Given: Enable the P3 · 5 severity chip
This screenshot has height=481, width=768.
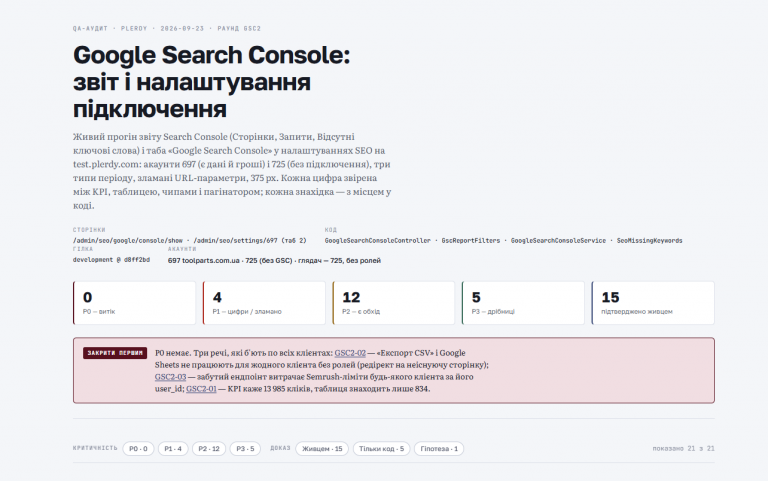Looking at the screenshot, I should click(245, 449).
